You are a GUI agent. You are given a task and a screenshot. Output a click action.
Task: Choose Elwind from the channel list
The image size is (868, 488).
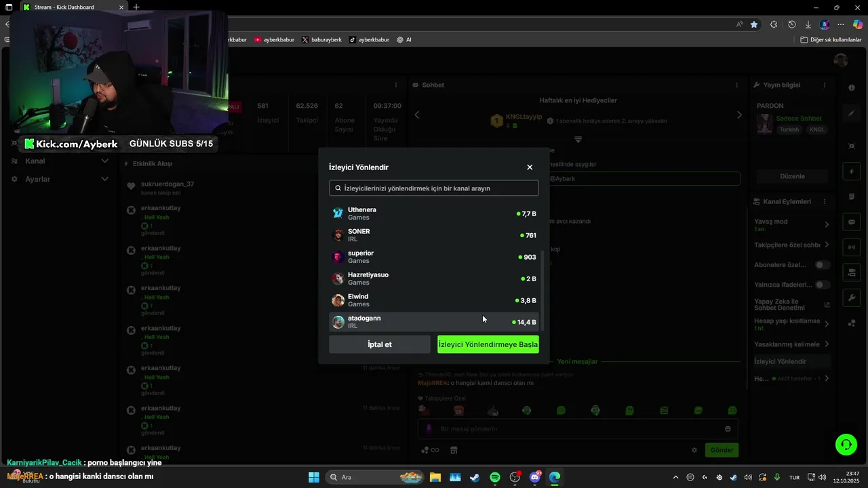tap(434, 300)
